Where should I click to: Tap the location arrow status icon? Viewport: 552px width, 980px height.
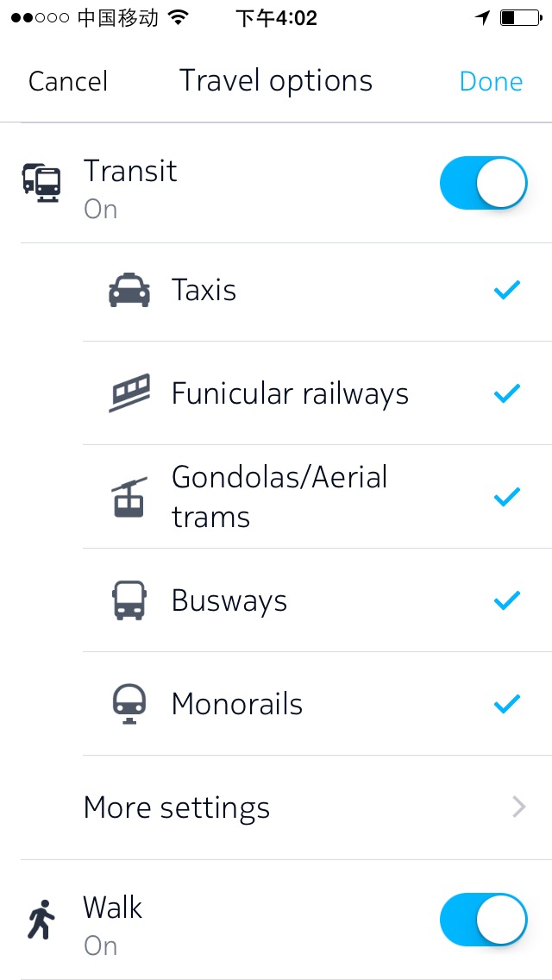point(482,17)
